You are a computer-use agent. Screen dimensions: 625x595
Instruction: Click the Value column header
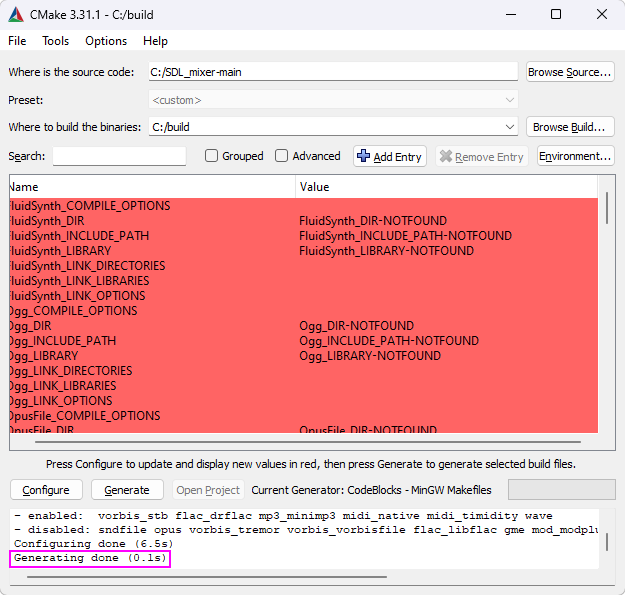(x=446, y=187)
